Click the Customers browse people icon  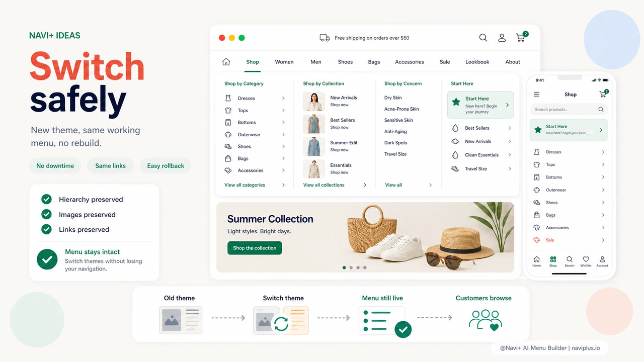tap(485, 320)
